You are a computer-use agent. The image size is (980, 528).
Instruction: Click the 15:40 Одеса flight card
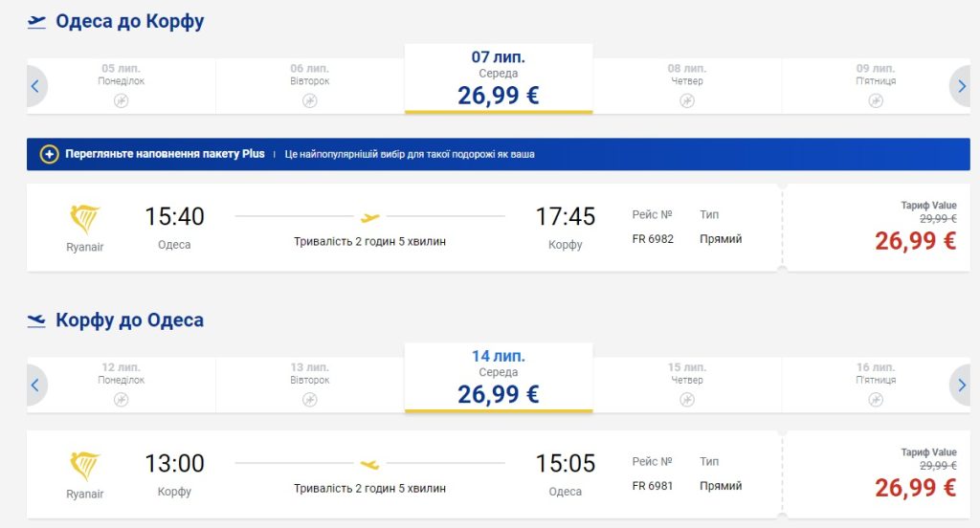(x=402, y=228)
